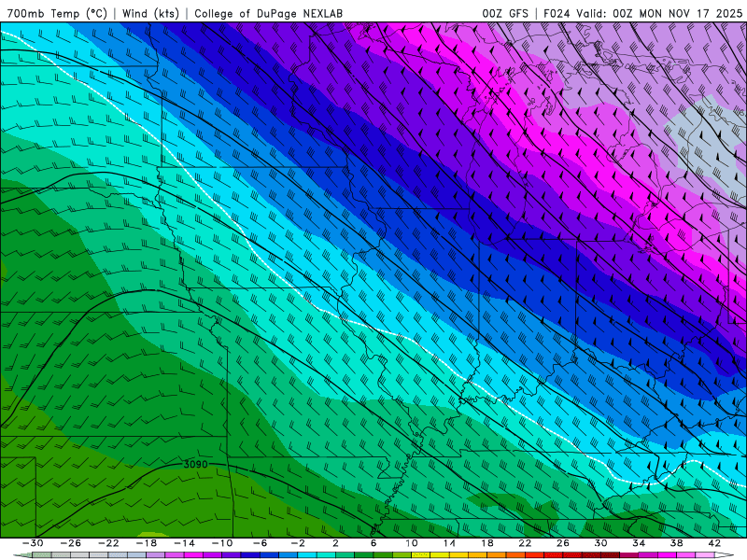Click the red dotted swatch below the 26 label

[571, 555]
